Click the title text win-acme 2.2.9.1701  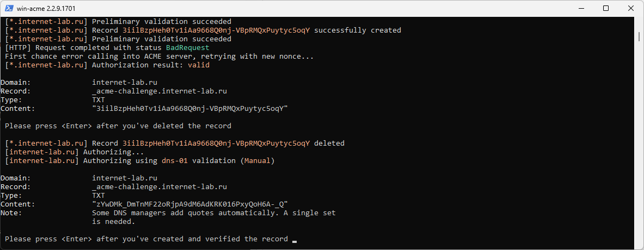[x=46, y=9]
